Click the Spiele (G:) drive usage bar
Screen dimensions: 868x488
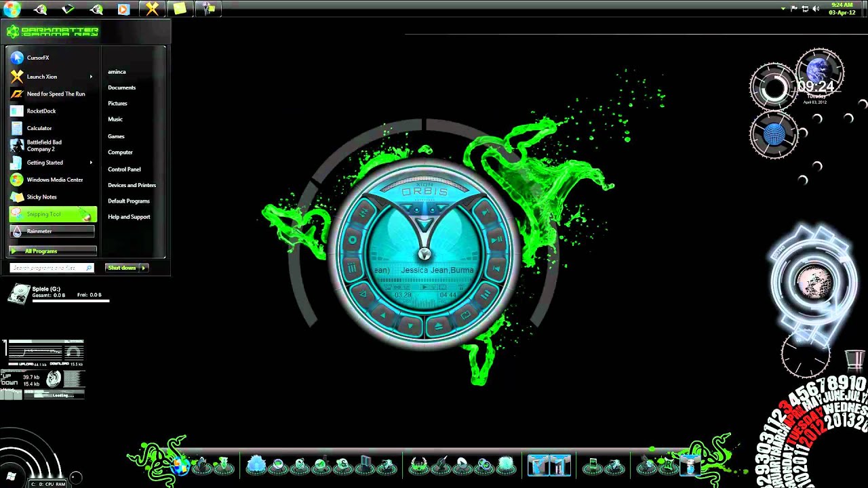point(71,300)
